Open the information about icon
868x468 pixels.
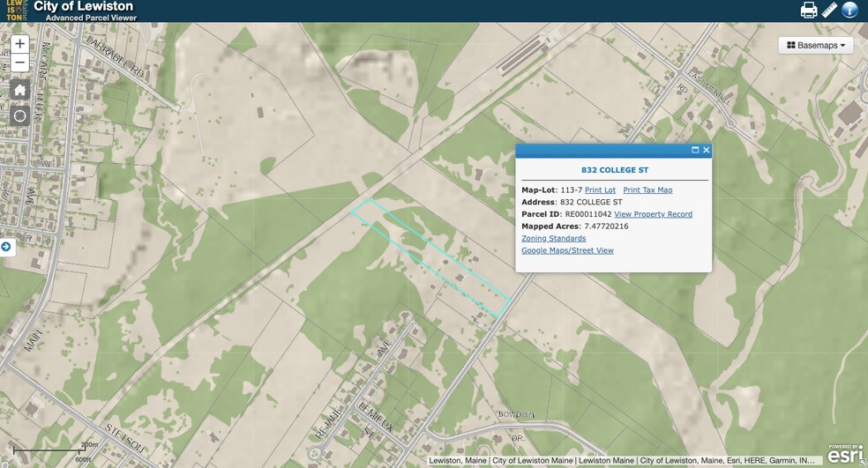click(849, 10)
